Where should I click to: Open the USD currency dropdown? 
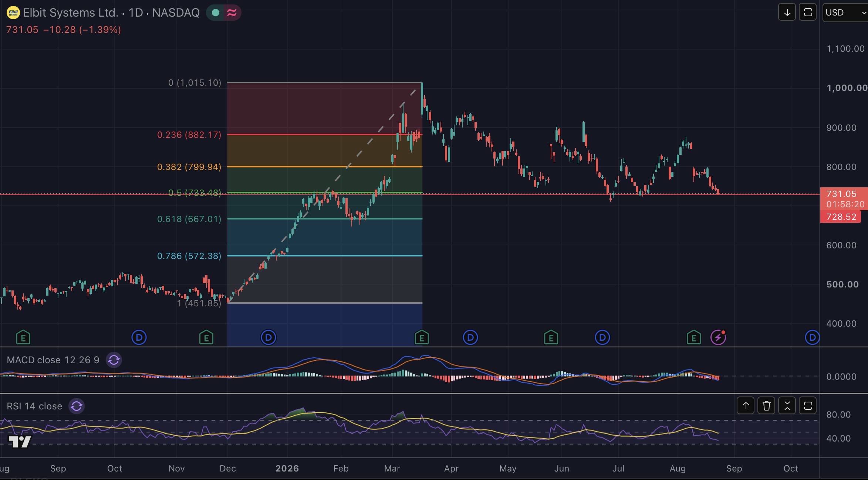845,13
